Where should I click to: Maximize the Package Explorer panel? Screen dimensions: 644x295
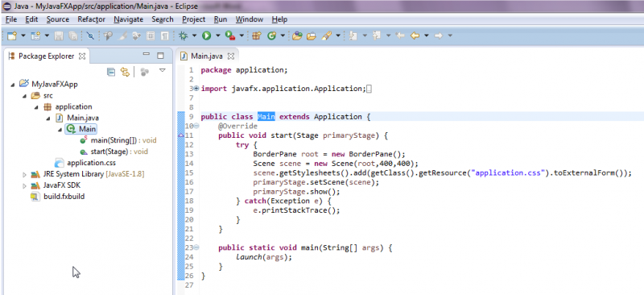160,56
